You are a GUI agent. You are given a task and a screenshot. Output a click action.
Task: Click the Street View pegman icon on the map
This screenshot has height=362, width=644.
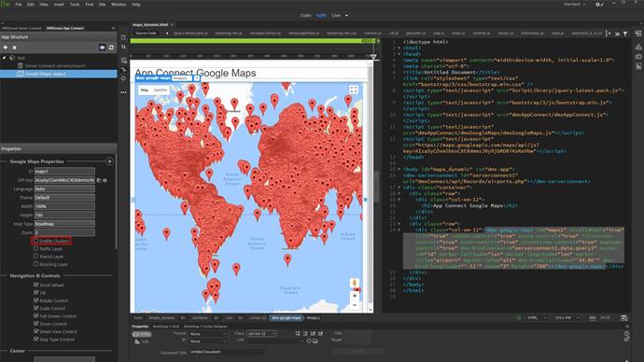[355, 283]
